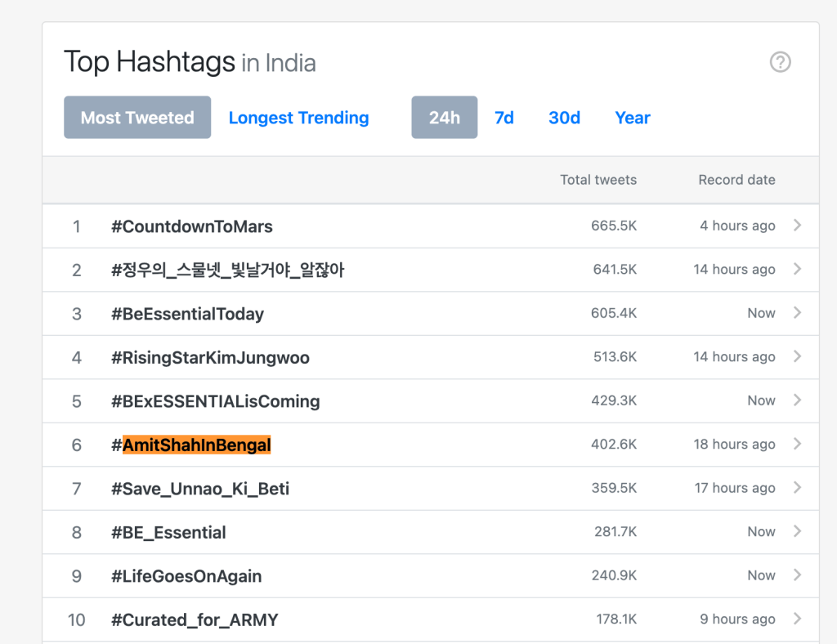Expand the #Save_Unnao_Ki_Beti row chevron
837x644 pixels.
(797, 488)
